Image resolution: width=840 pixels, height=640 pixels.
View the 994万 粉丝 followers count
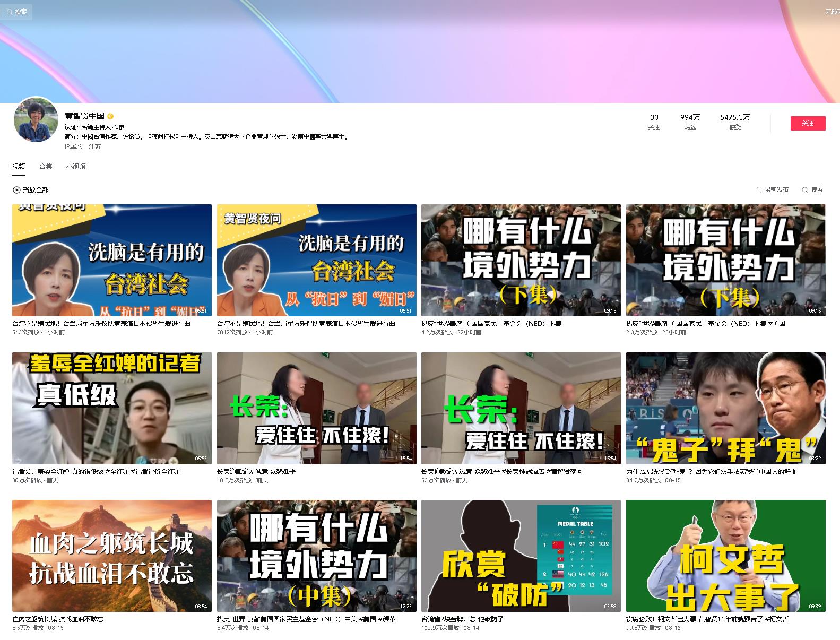(690, 122)
